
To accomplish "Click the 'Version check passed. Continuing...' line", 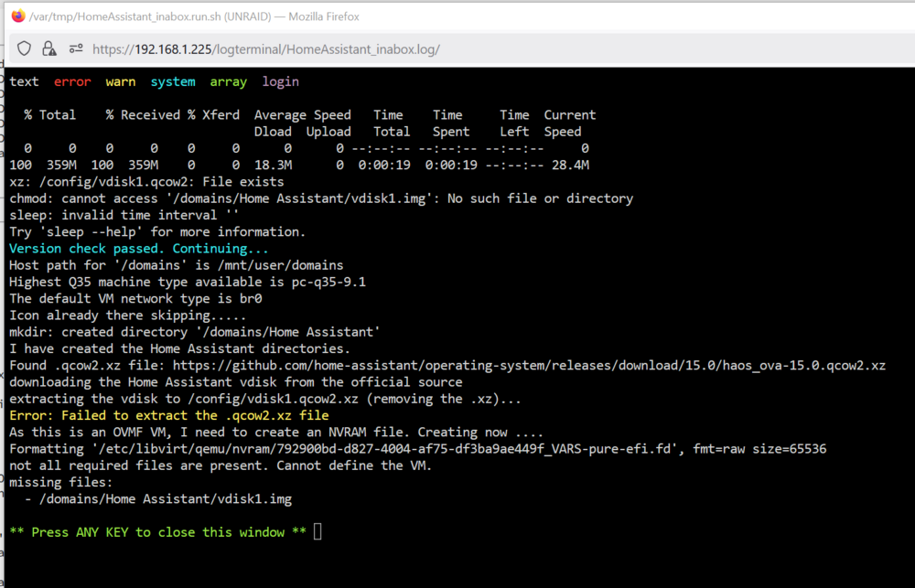I will pyautogui.click(x=139, y=249).
